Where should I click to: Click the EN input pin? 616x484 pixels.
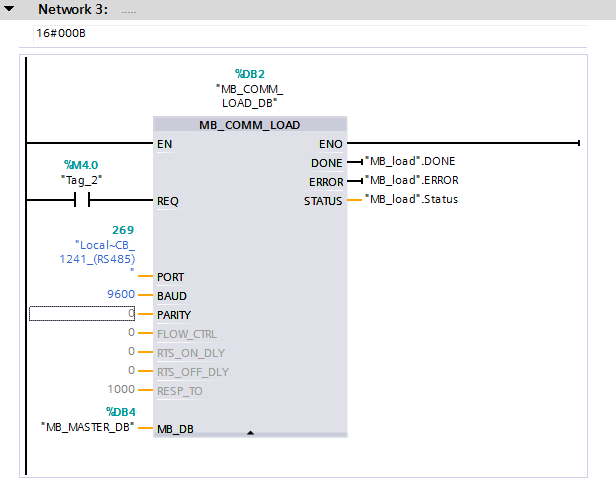(165, 144)
